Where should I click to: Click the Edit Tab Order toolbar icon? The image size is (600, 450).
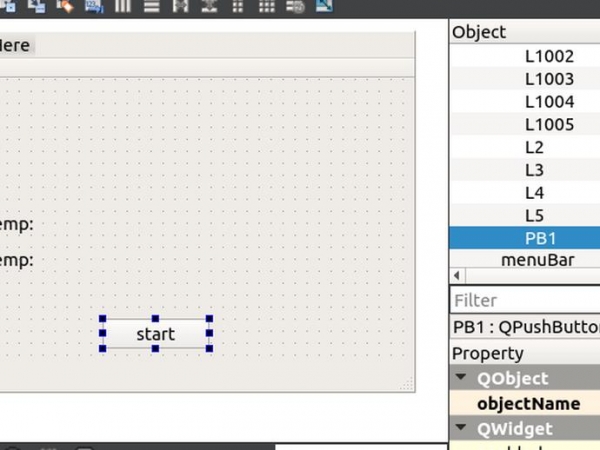(x=94, y=6)
